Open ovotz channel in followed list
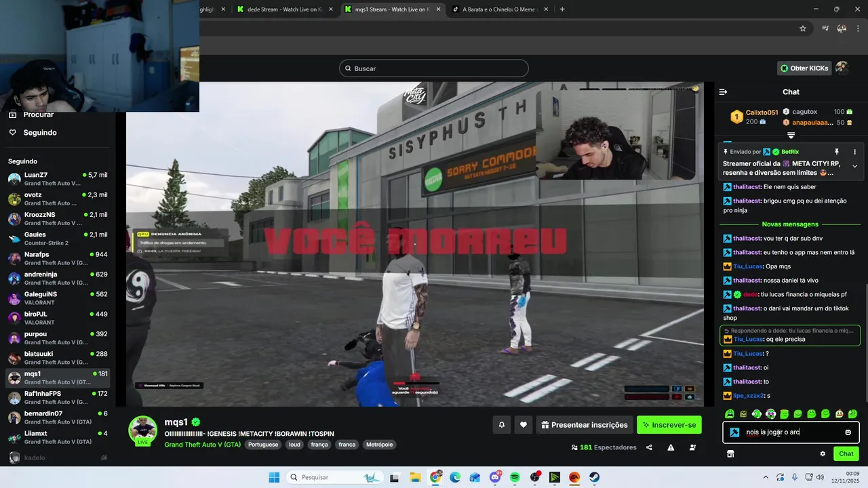The image size is (868, 488). [x=58, y=199]
